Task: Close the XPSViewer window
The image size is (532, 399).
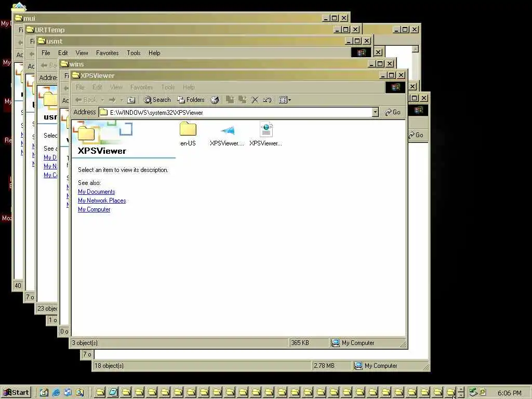Action: point(401,75)
